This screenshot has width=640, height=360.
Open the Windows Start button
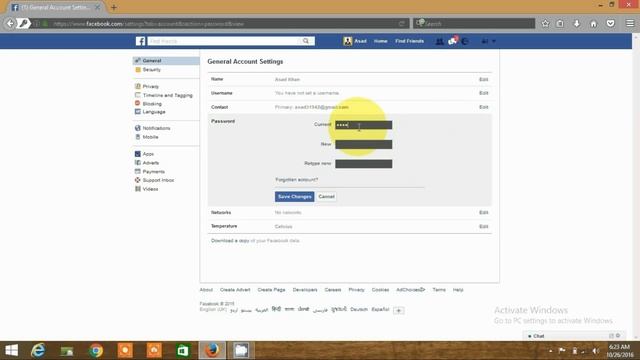coord(11,351)
